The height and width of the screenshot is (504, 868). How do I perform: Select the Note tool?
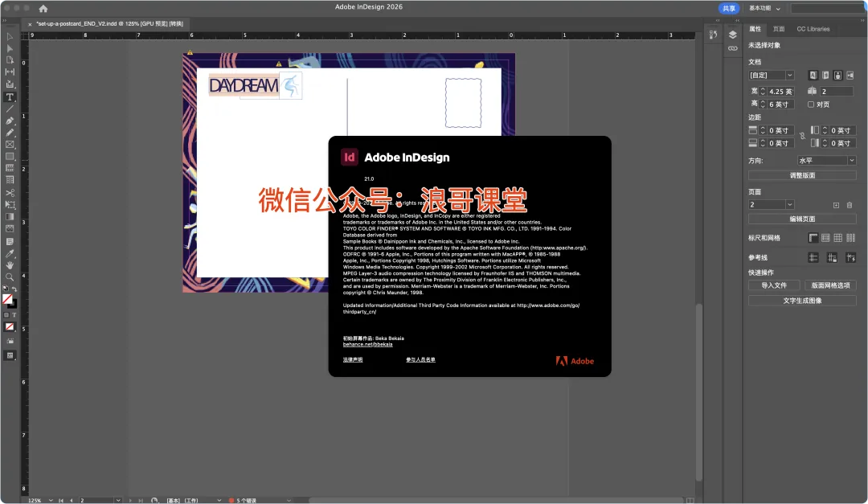[x=10, y=241]
